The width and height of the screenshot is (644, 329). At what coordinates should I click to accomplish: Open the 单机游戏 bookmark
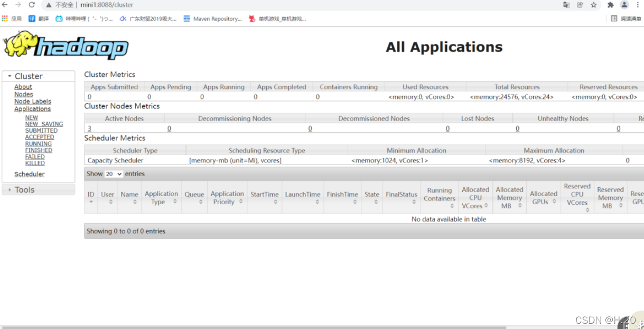point(277,19)
